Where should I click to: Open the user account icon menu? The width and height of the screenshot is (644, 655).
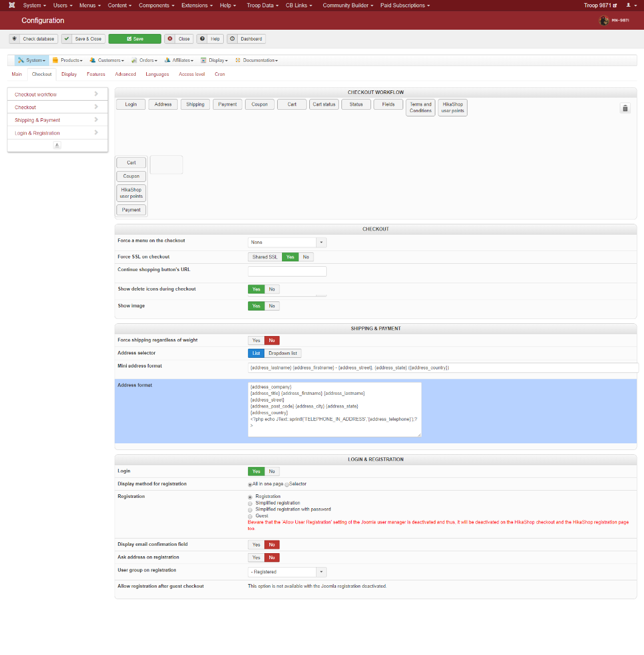(631, 5)
